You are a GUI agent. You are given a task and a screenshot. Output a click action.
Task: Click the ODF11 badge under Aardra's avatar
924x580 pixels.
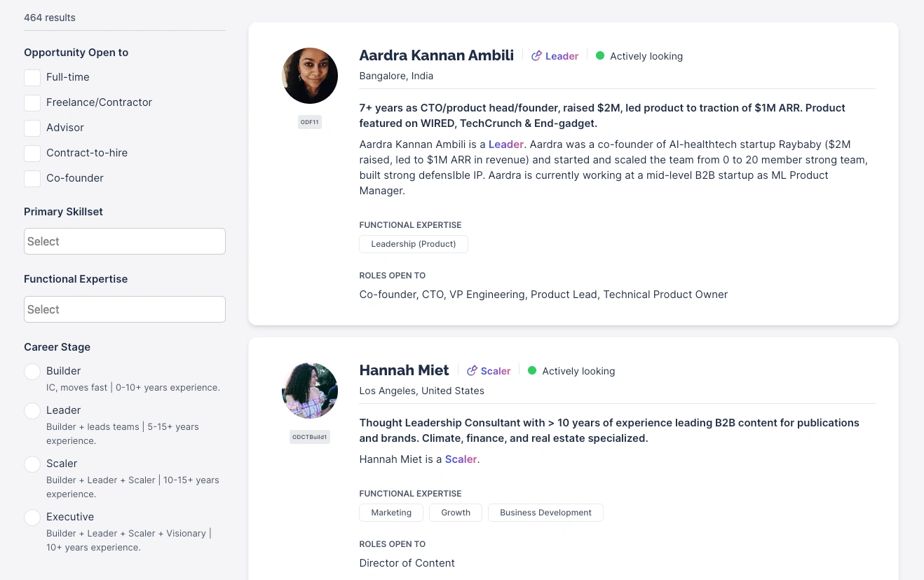tap(310, 122)
